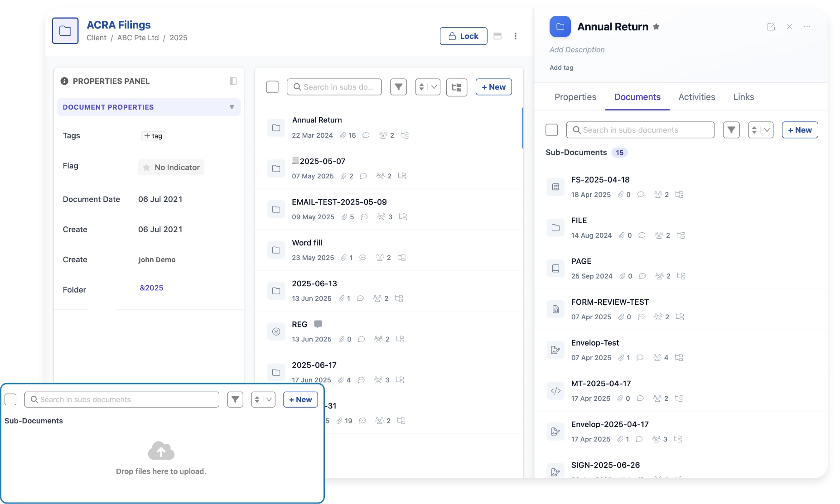Open the sort dropdown in the middle list
Screen dimensions: 840x504
428,87
